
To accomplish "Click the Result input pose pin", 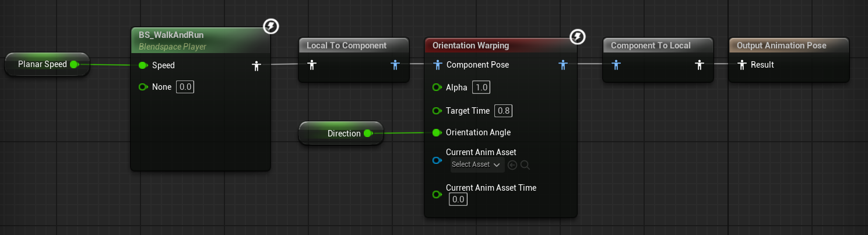I will [x=742, y=65].
